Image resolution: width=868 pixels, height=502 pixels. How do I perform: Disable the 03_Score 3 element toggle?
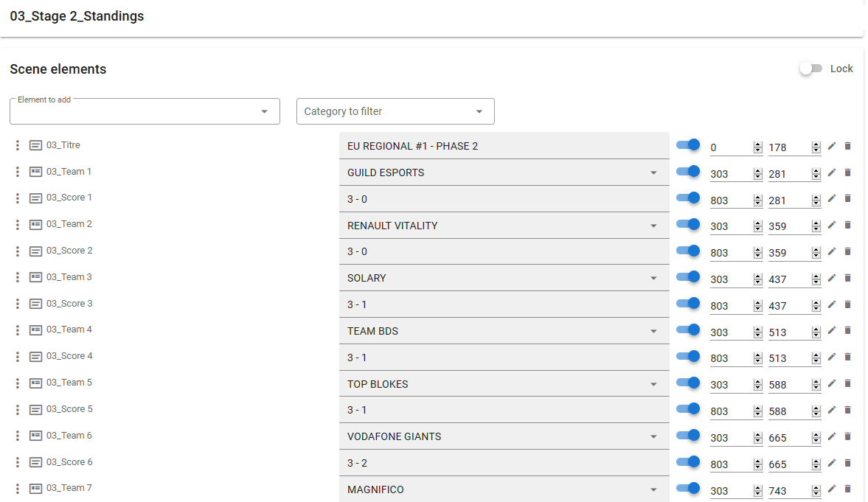(688, 304)
